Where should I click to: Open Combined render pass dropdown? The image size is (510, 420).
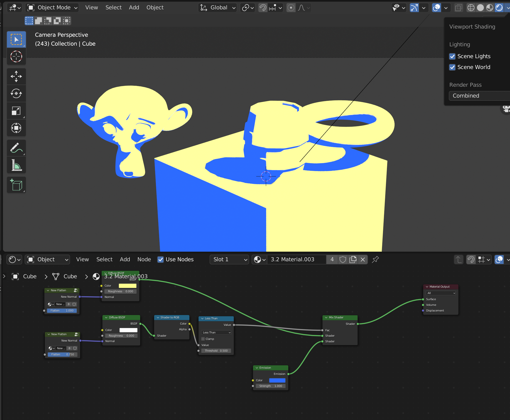[x=479, y=96]
